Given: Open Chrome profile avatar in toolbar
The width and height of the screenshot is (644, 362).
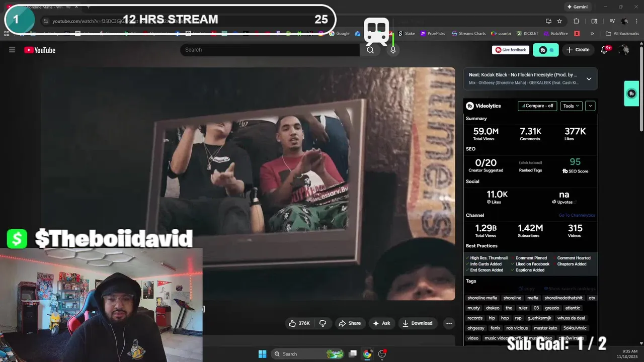Looking at the screenshot, I should 624,21.
